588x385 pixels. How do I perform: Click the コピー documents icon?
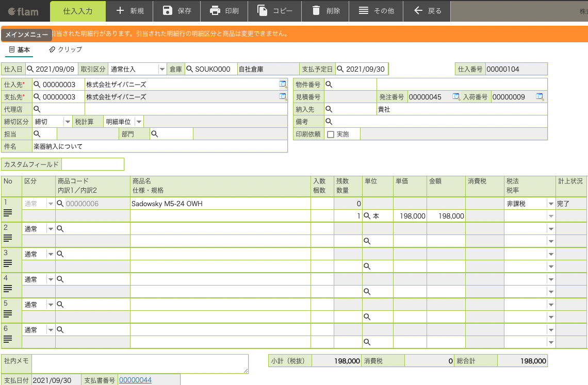pos(263,10)
